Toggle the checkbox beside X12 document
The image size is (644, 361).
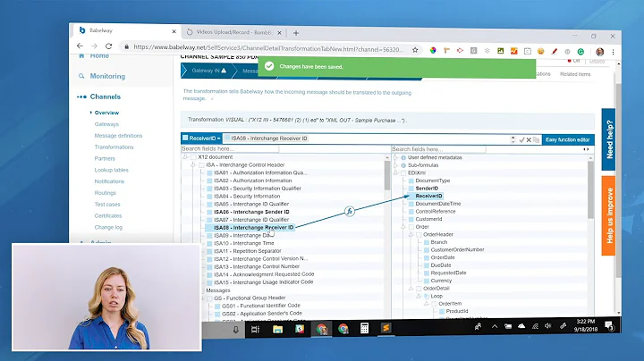193,157
